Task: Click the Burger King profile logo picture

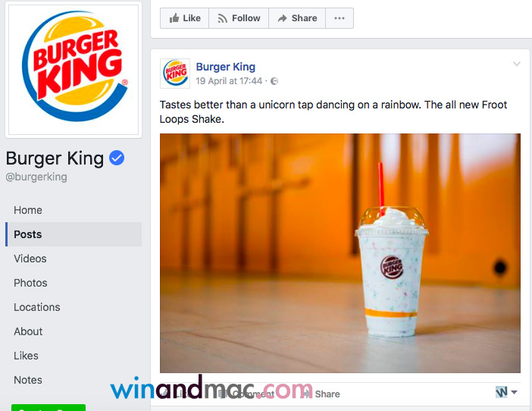Action: (x=74, y=70)
